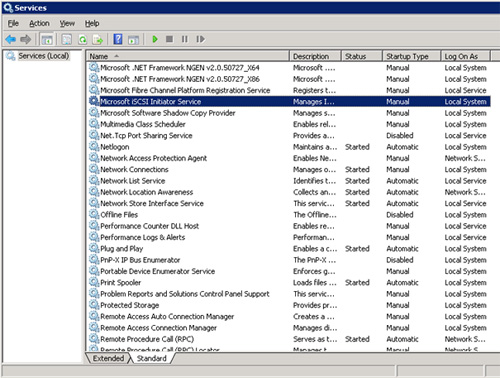The image size is (500, 378).
Task: Open the File menu
Action: point(13,23)
